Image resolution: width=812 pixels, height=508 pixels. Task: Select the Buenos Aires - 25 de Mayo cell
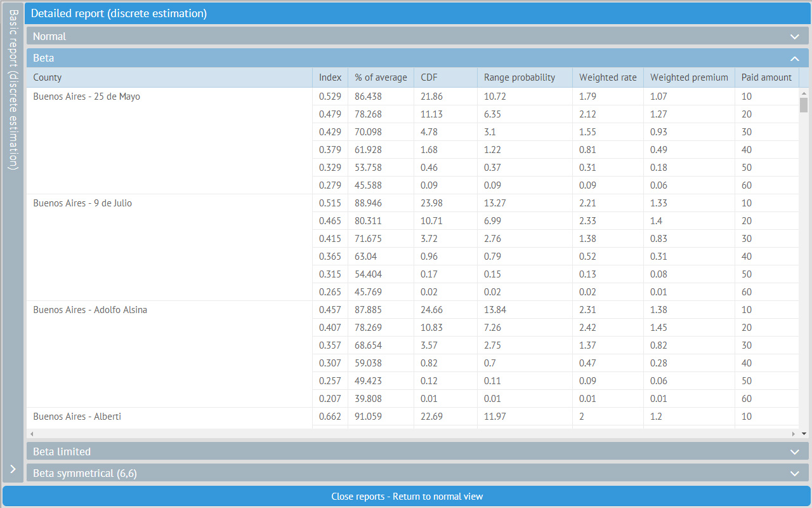(x=169, y=141)
